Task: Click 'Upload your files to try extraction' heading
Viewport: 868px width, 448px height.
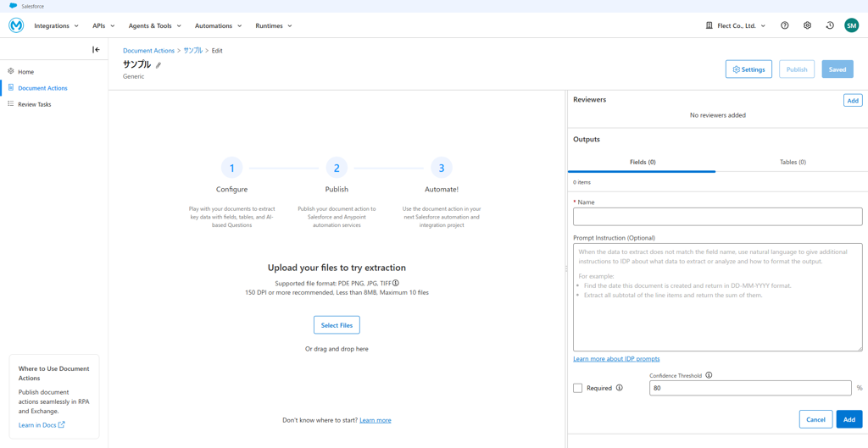Action: pos(337,268)
